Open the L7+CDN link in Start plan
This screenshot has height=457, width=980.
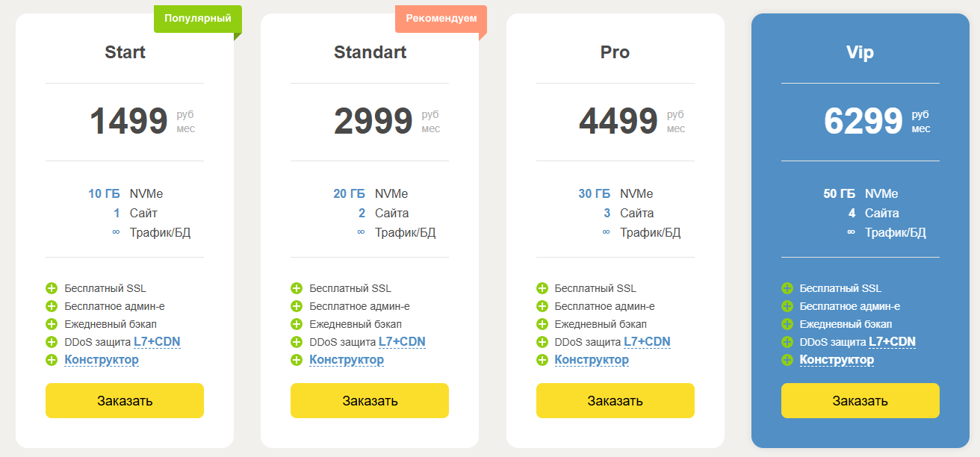coord(157,342)
